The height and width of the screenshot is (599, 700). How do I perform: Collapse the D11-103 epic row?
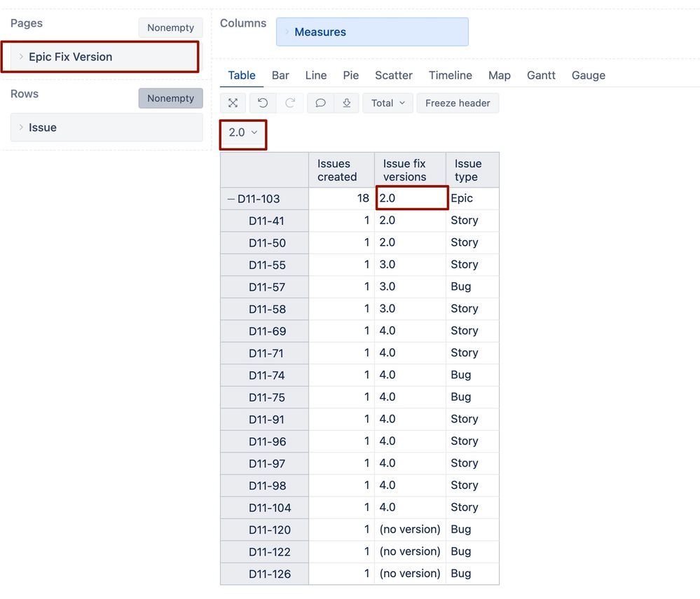click(x=231, y=199)
